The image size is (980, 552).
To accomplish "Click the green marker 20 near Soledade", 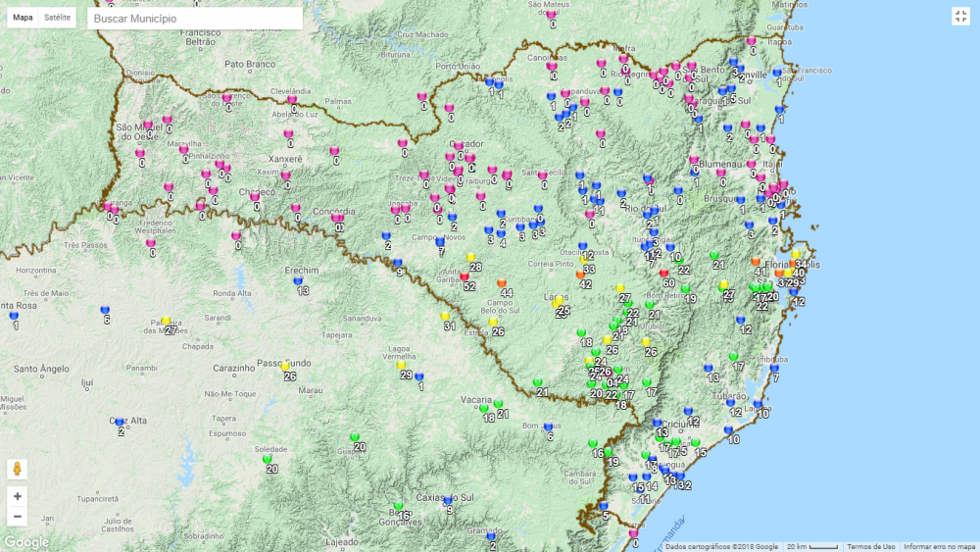I will click(267, 459).
